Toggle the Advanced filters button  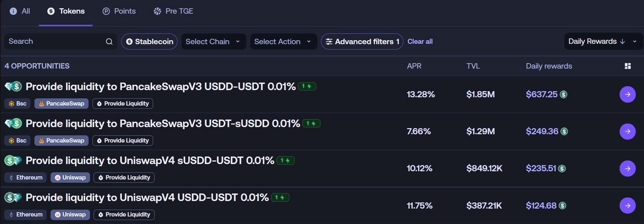(362, 42)
